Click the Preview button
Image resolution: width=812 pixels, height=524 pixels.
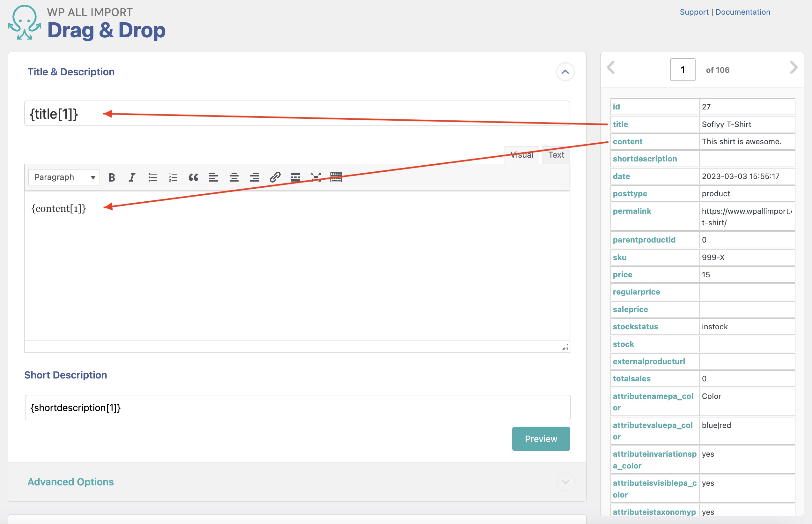click(x=541, y=439)
